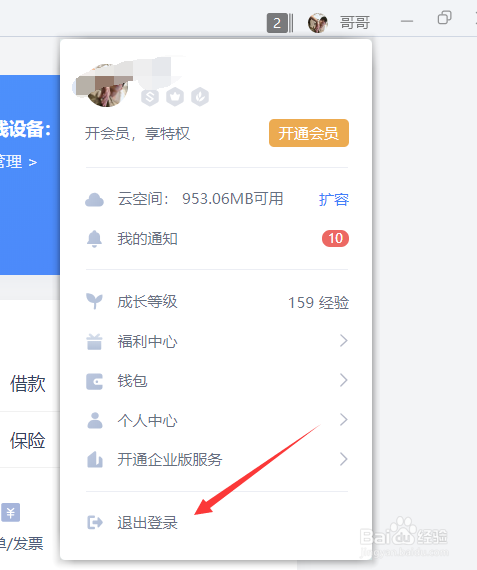The width and height of the screenshot is (477, 570).
Task: Click the enterprise chart icon
Action: click(95, 459)
